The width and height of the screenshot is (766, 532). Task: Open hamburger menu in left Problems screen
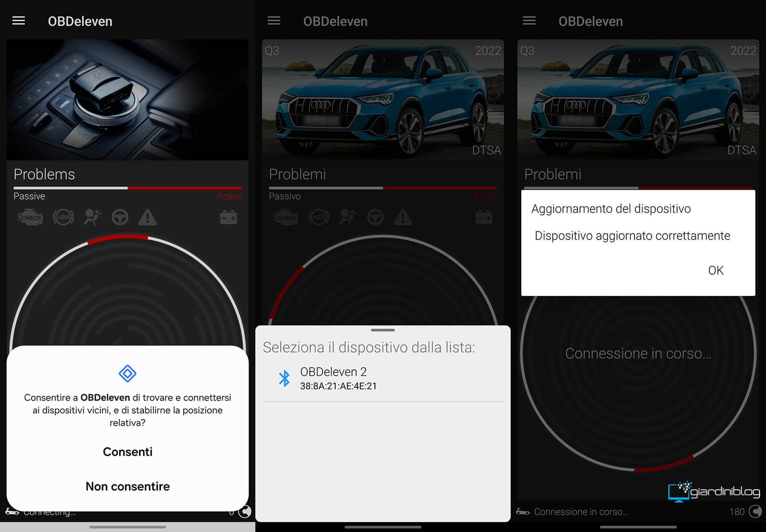pyautogui.click(x=19, y=21)
